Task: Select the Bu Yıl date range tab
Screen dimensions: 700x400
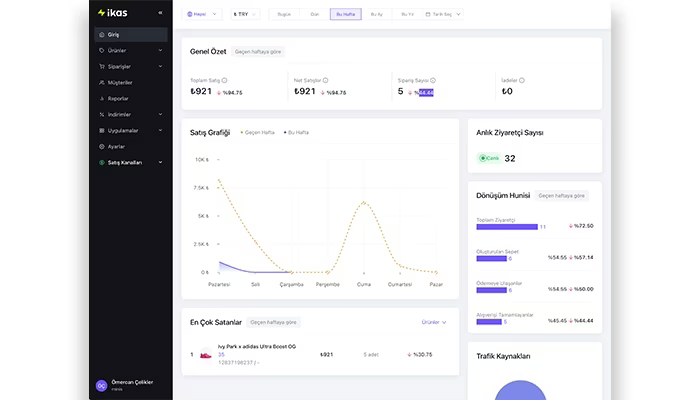Action: 407,14
